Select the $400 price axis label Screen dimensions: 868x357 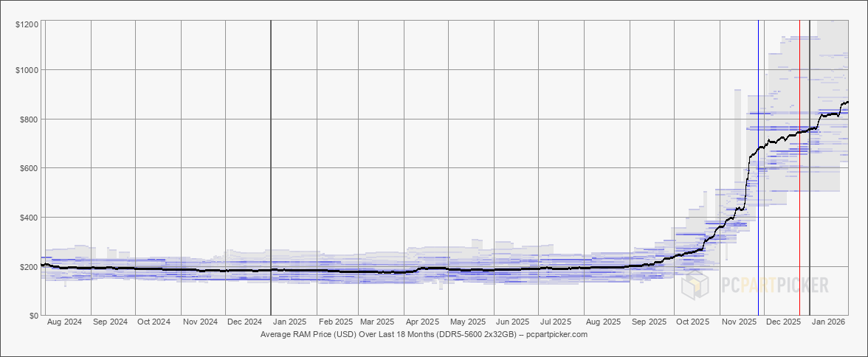30,218
